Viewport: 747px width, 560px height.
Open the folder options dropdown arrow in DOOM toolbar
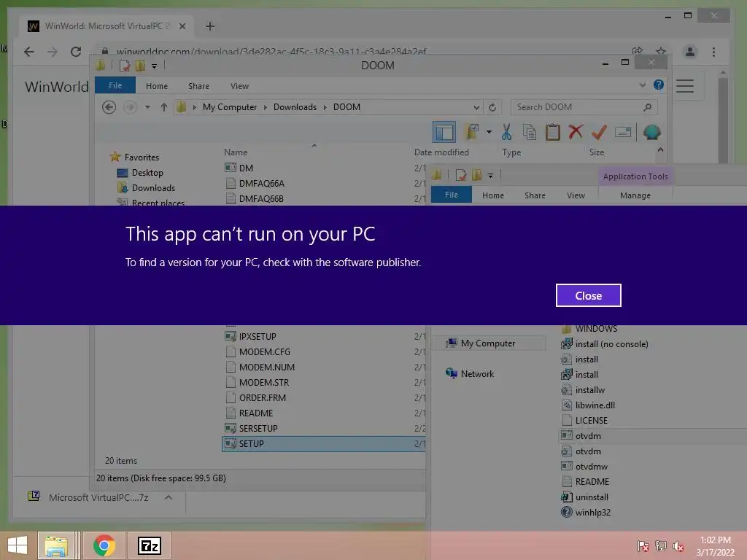(489, 132)
